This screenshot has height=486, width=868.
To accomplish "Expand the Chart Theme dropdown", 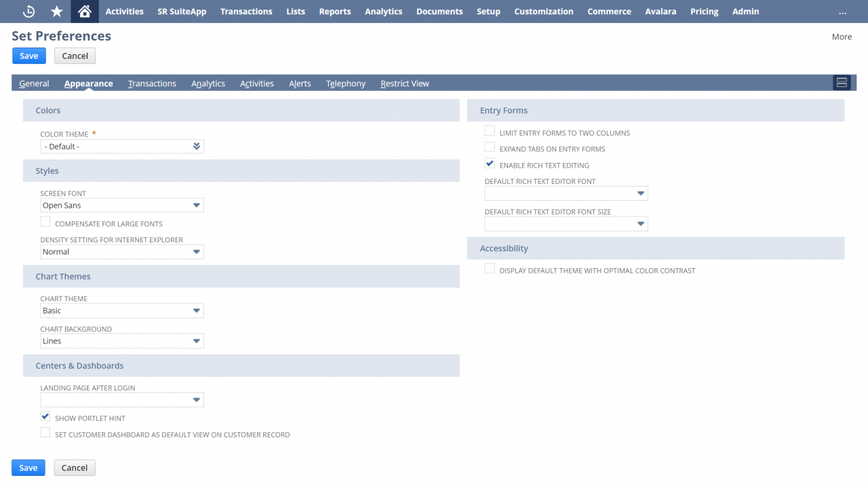I will (197, 310).
